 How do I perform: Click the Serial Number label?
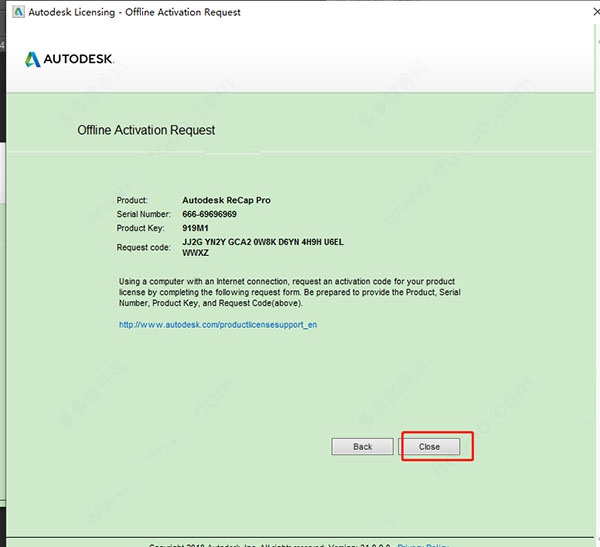pos(143,214)
